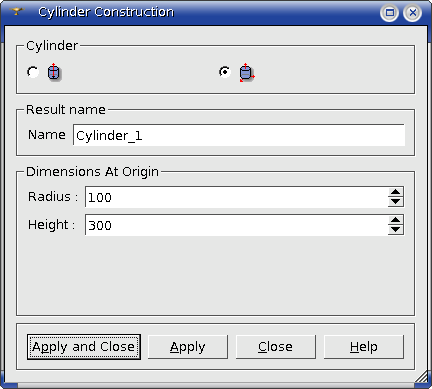This screenshot has height=389, width=432.
Task: Click the resize grip in bottom corner
Action: 422,377
